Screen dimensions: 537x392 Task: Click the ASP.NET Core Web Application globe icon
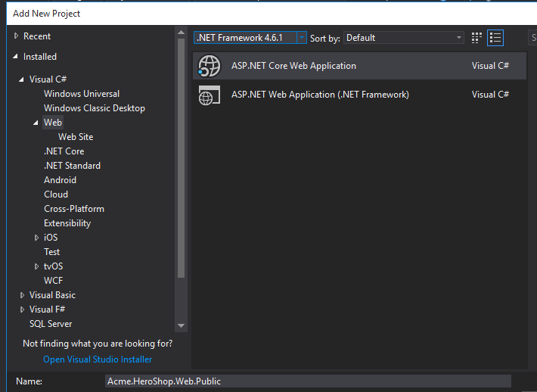210,66
